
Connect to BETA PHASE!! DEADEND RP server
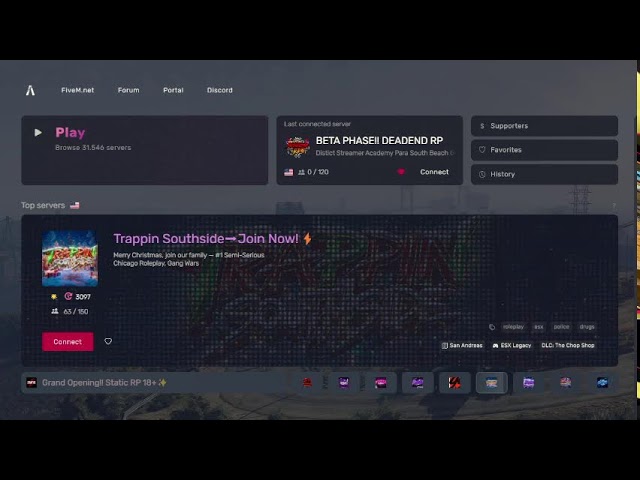point(434,172)
